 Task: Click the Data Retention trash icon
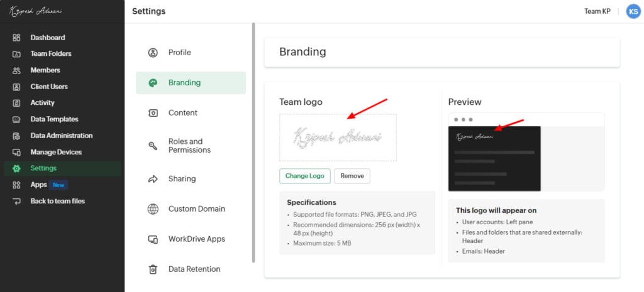(153, 269)
